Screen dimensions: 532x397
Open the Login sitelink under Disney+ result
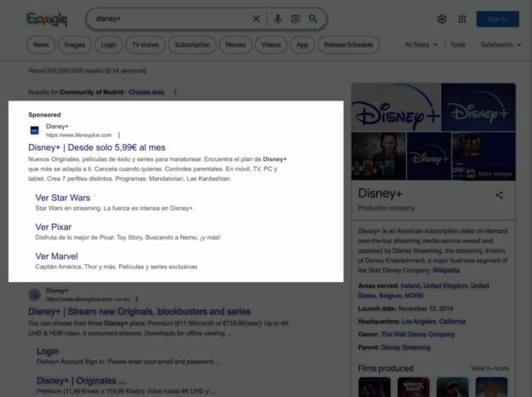point(47,351)
